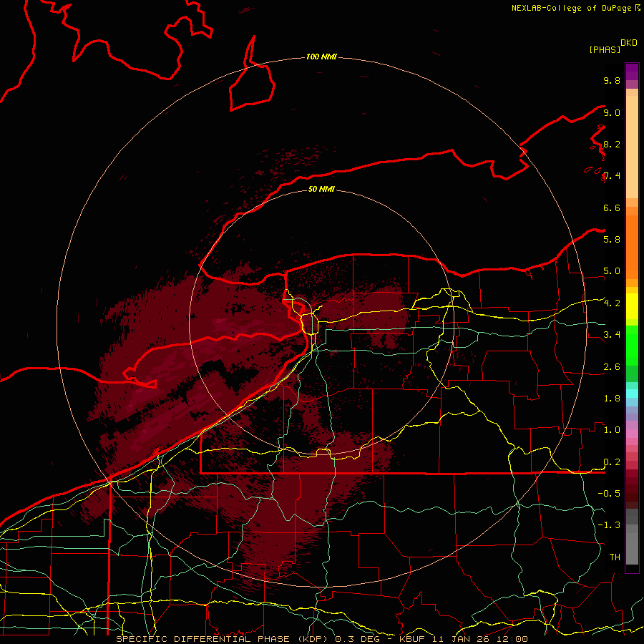
Task: Pick the solid orange segment of the color bar
Action: click(x=632, y=248)
